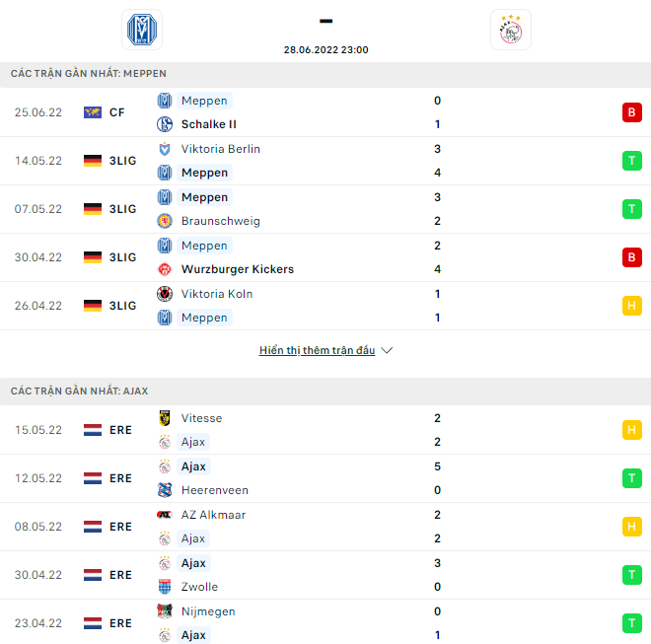Click the Netherlands flag on the 12.05.22 row
651x644 pixels.
pyautogui.click(x=93, y=478)
